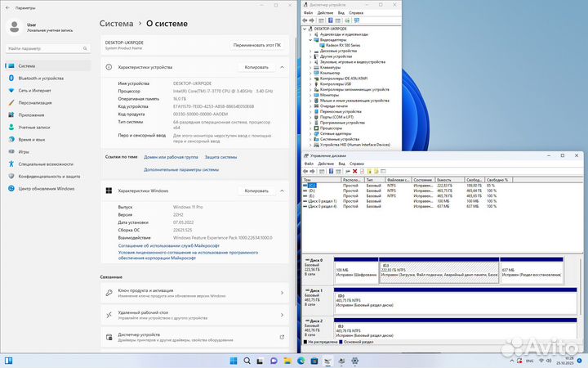
Task: Copy Windows specifications with Копировать button
Action: click(256, 191)
